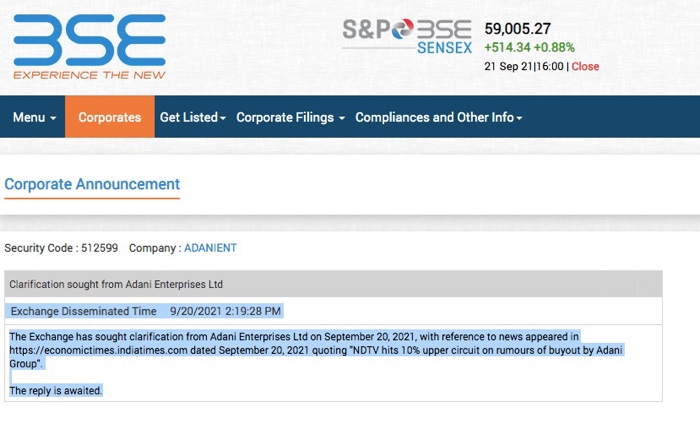Click the S&P BSE Sensex logo
The image size is (700, 424).
pyautogui.click(x=407, y=36)
